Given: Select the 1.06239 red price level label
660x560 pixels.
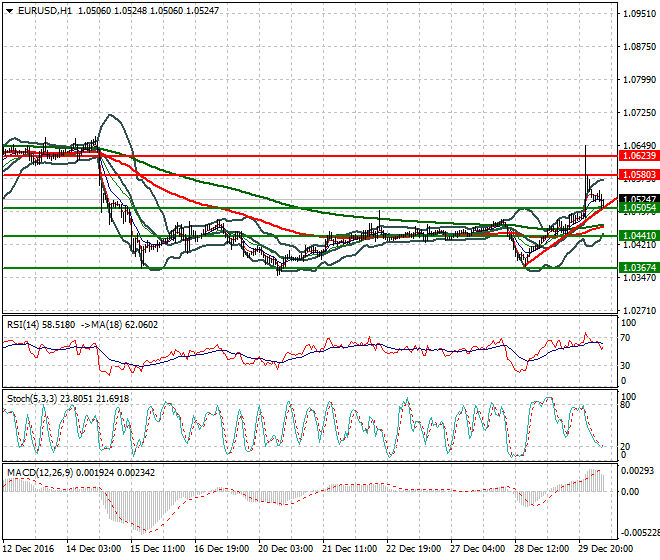Looking at the screenshot, I should pos(639,156).
